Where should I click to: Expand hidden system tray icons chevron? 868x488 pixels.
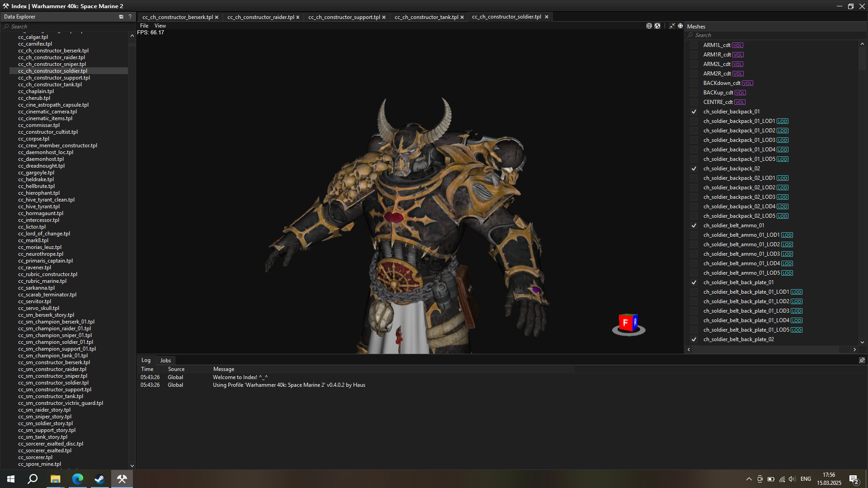(749, 479)
